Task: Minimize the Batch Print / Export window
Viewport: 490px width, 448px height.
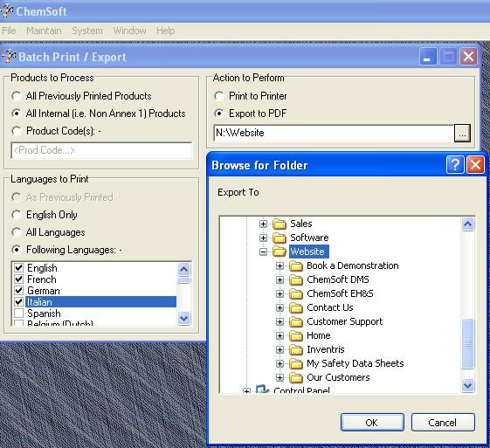Action: pos(428,57)
